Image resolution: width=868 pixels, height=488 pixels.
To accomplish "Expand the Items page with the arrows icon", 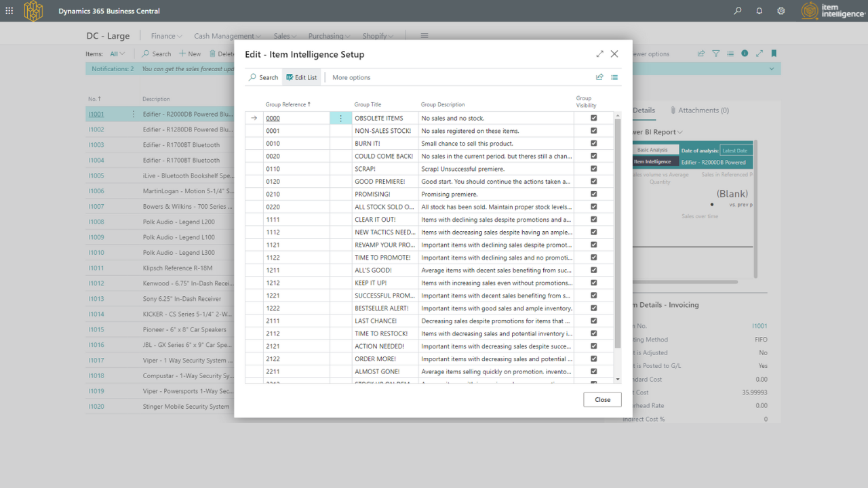I will click(759, 54).
